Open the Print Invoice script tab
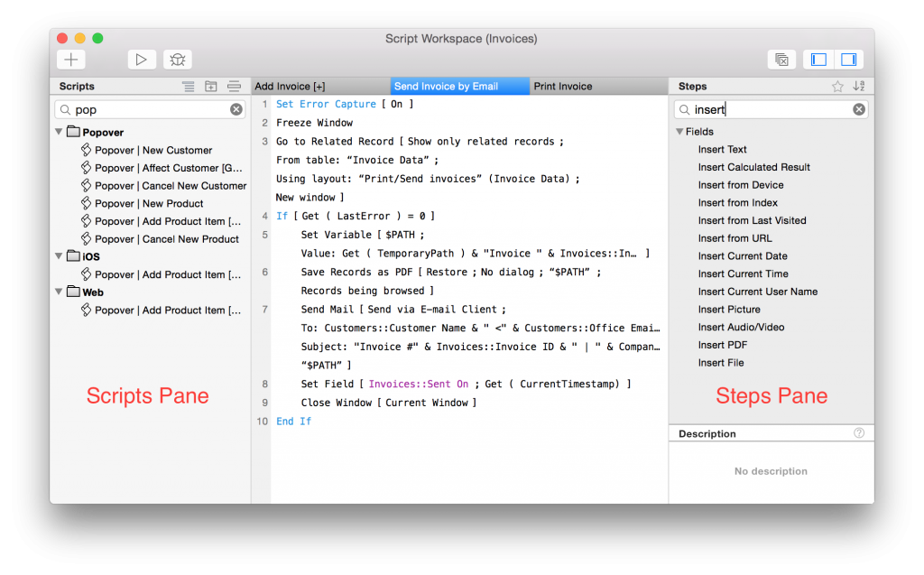The width and height of the screenshot is (924, 575). [563, 86]
